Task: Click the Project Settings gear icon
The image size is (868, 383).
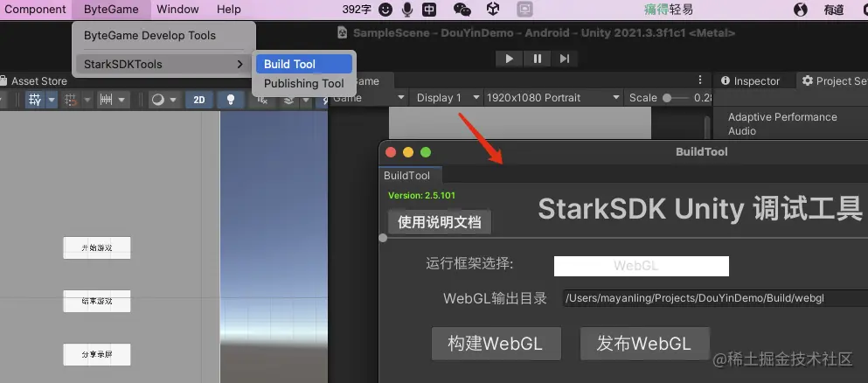Action: [808, 80]
